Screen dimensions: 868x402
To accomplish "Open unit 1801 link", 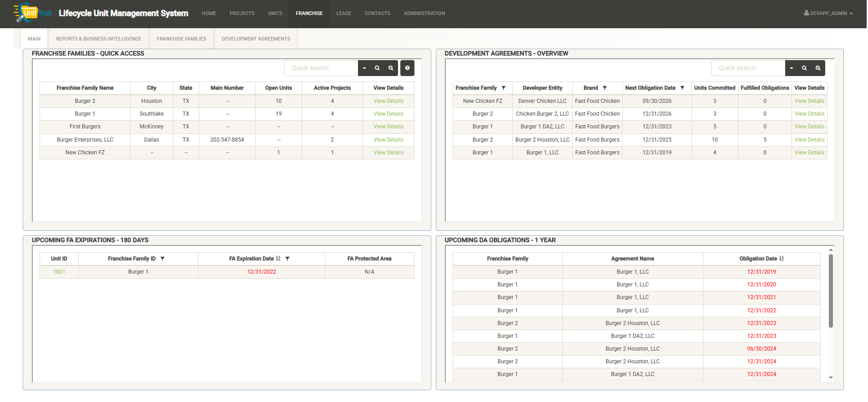I will (x=59, y=272).
